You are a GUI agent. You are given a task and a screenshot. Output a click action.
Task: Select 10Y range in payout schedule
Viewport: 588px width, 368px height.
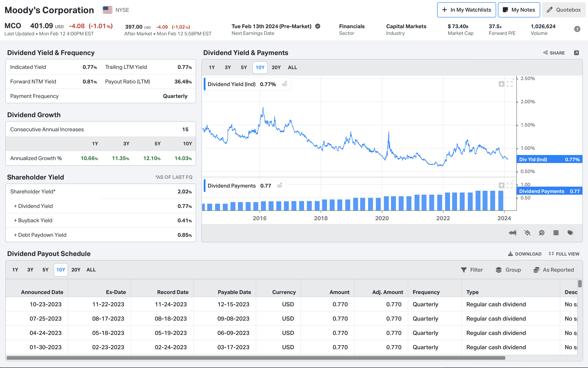coord(61,270)
